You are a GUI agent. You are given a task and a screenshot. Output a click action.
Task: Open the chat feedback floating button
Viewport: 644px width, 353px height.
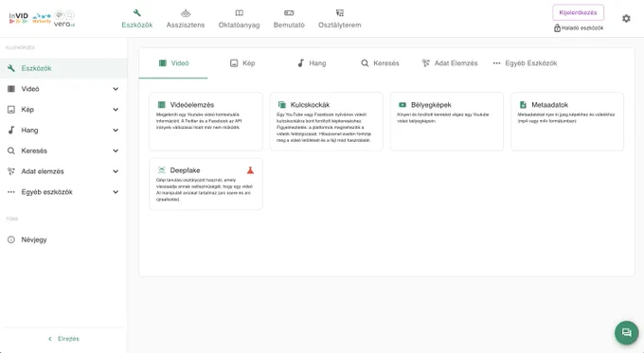[626, 332]
